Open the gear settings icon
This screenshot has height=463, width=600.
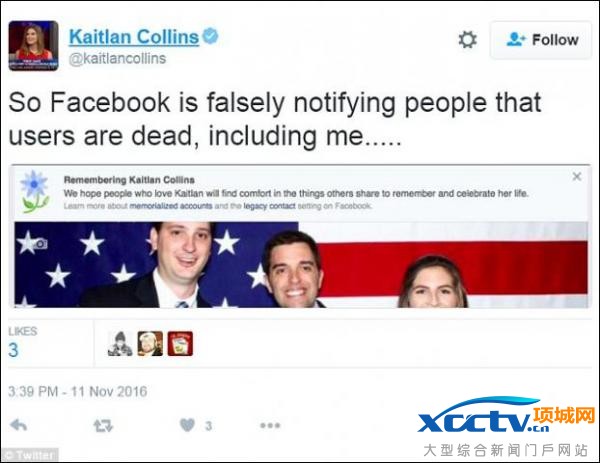click(x=467, y=39)
